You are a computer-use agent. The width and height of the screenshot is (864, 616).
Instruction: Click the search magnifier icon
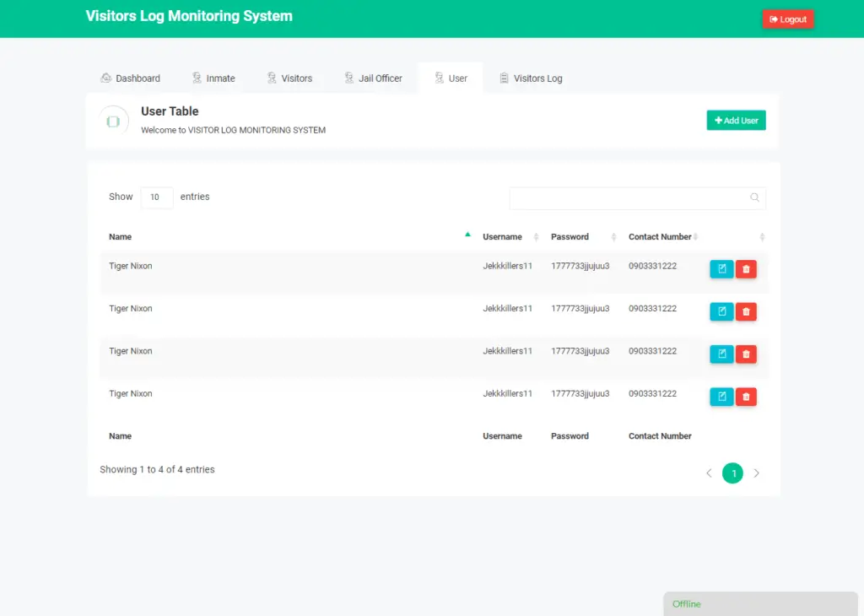[x=754, y=197]
